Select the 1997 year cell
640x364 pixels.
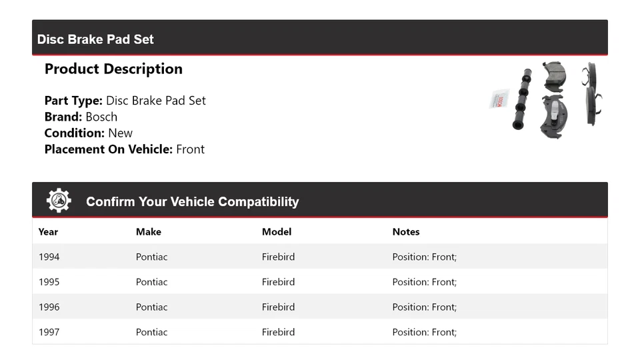coord(49,332)
